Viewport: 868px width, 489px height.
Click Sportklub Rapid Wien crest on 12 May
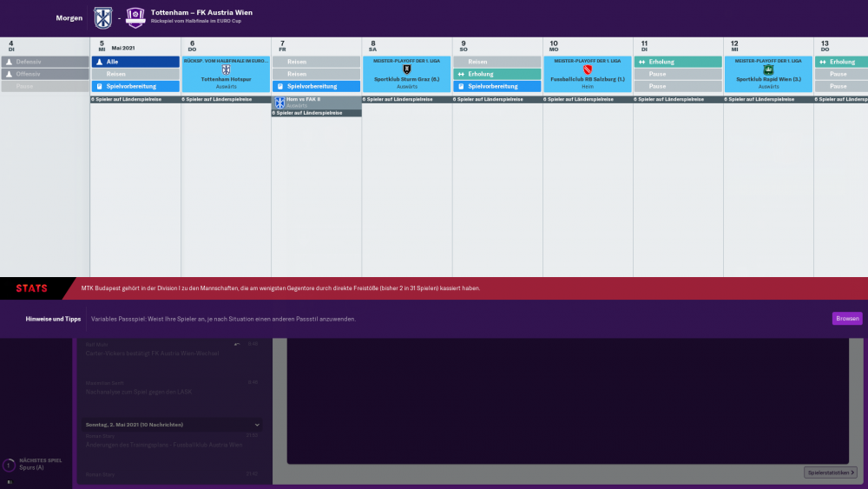tap(768, 69)
